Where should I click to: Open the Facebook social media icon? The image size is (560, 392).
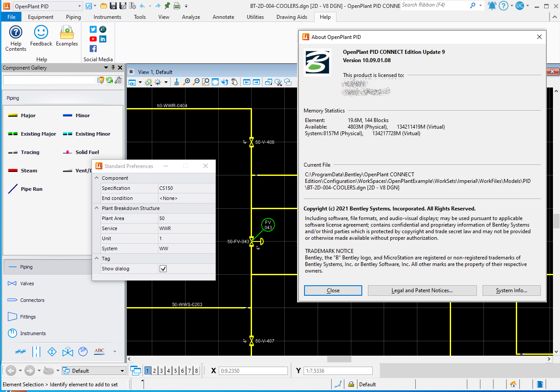[93, 49]
